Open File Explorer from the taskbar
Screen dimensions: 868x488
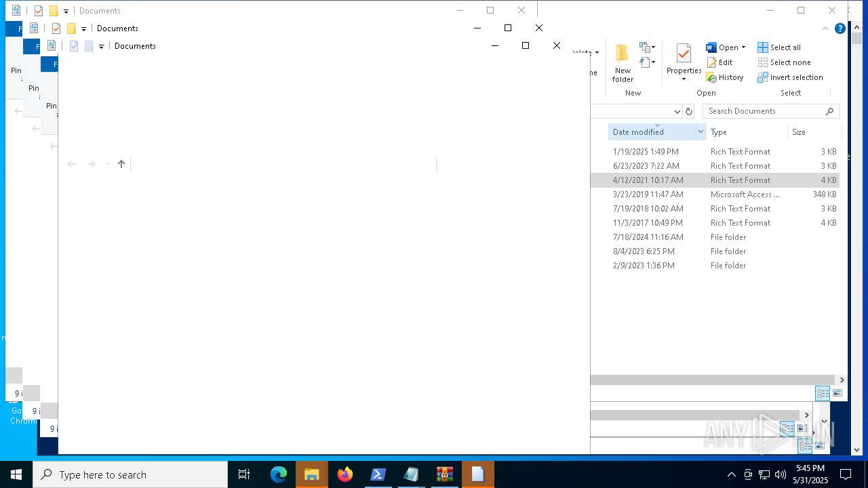[312, 474]
